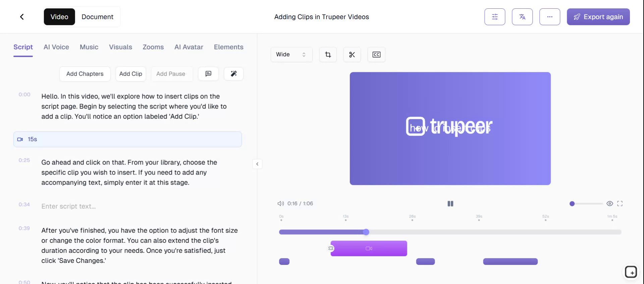Click the 39s marker on timeline ruler

(x=479, y=217)
